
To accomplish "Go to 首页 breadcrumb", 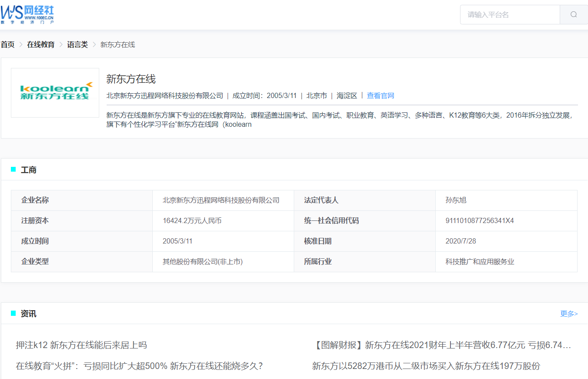I will pyautogui.click(x=7, y=44).
